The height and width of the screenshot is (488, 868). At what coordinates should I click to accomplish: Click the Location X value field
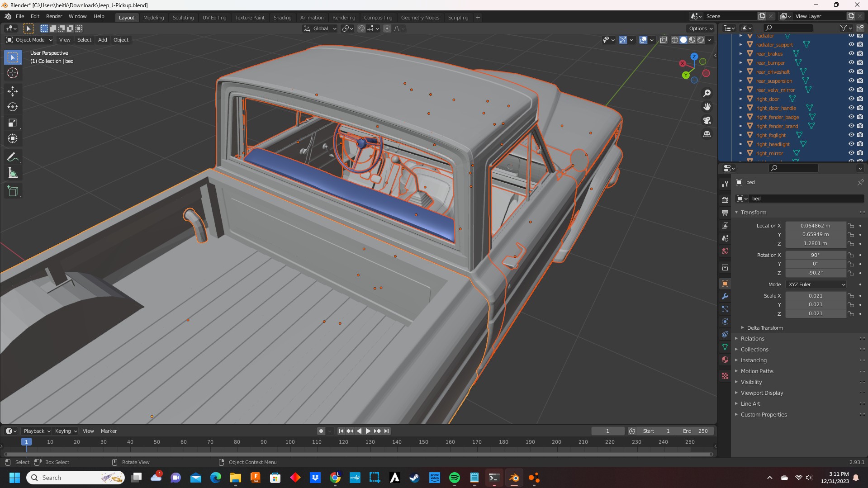(x=815, y=226)
